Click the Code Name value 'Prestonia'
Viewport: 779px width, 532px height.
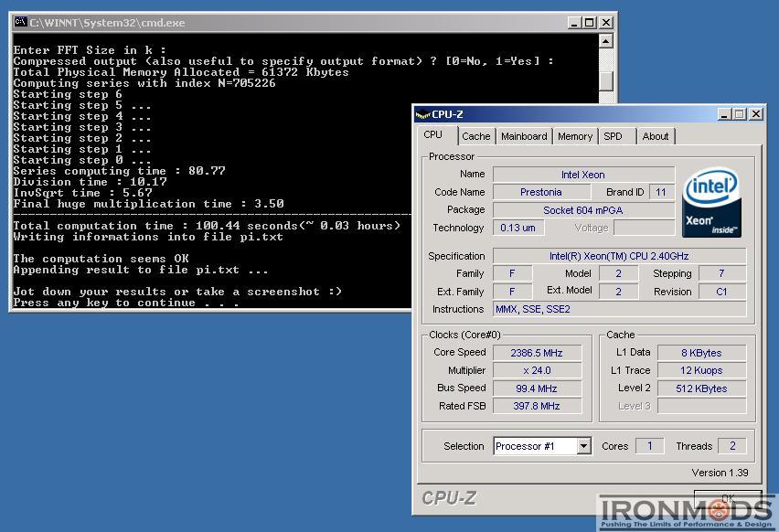click(x=541, y=192)
